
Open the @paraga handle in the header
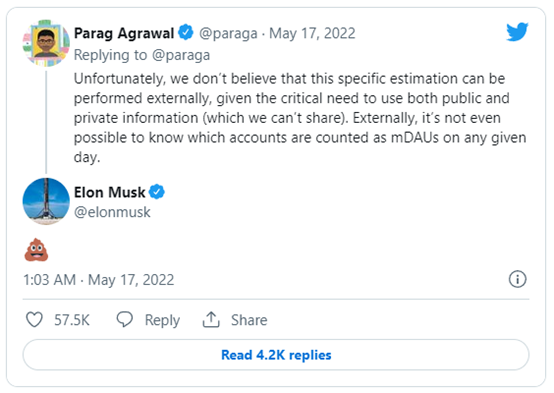[228, 34]
